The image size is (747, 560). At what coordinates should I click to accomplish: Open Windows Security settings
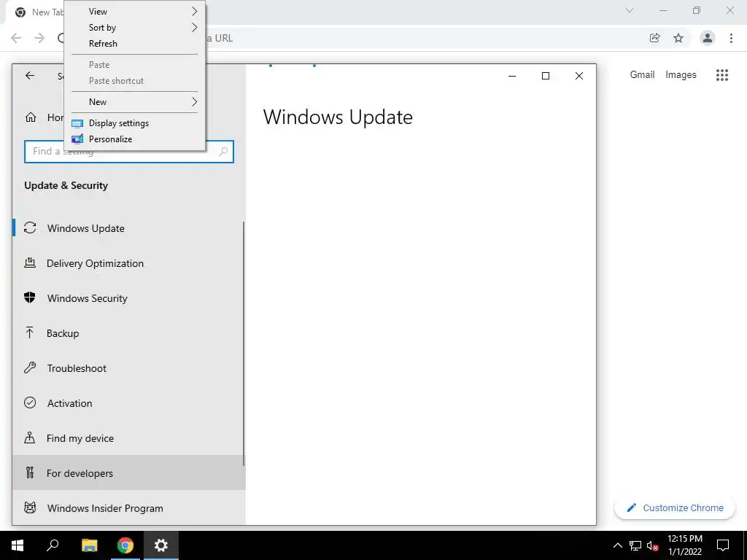pyautogui.click(x=128, y=298)
